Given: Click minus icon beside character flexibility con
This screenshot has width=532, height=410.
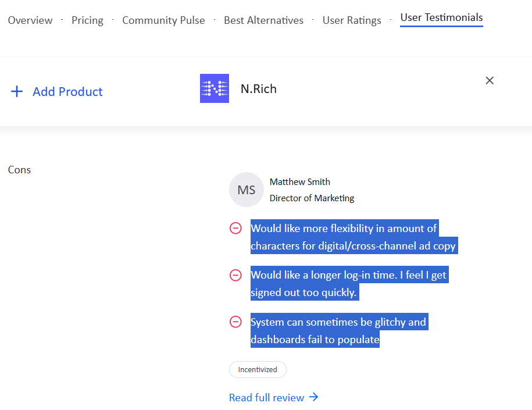Looking at the screenshot, I should pyautogui.click(x=235, y=229).
